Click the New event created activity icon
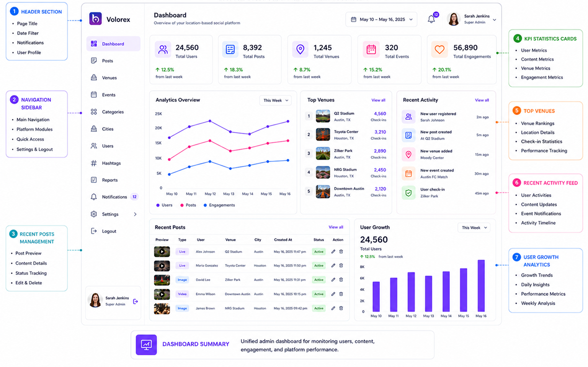 pyautogui.click(x=408, y=173)
